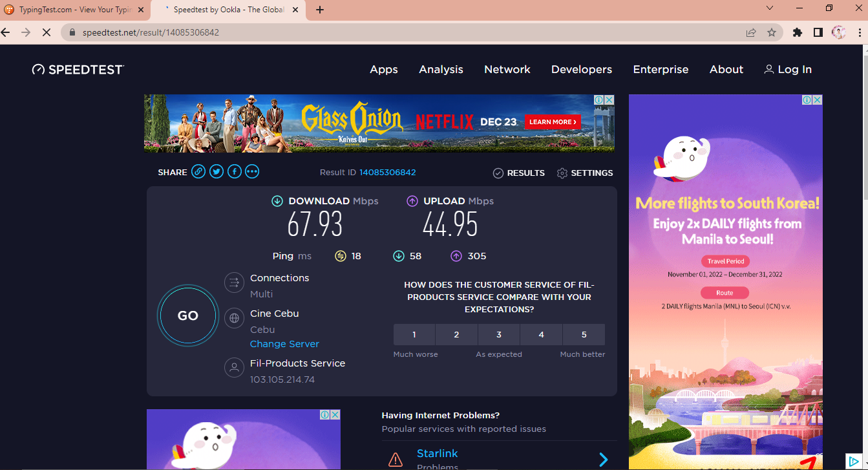The width and height of the screenshot is (868, 470).
Task: Click the Cine Cebu server name
Action: pos(275,314)
